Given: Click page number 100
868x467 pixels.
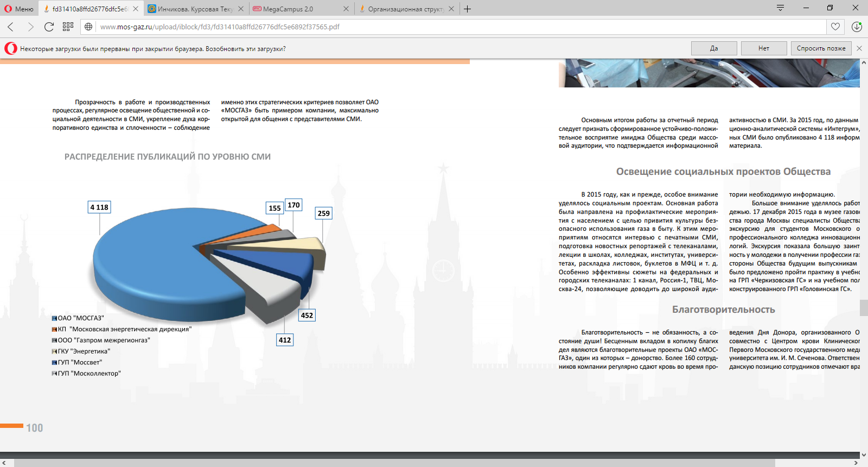Looking at the screenshot, I should pyautogui.click(x=35, y=428).
